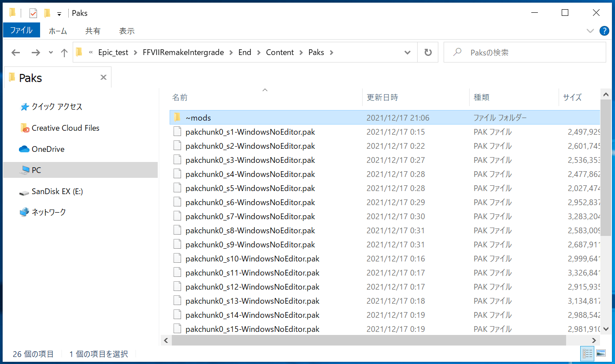This screenshot has height=364, width=615.
Task: Close the Paks folder tab
Action: (104, 77)
